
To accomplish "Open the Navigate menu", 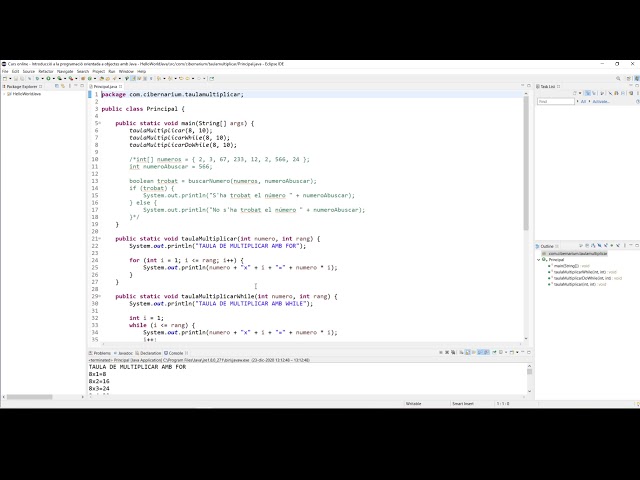I will click(x=65, y=71).
